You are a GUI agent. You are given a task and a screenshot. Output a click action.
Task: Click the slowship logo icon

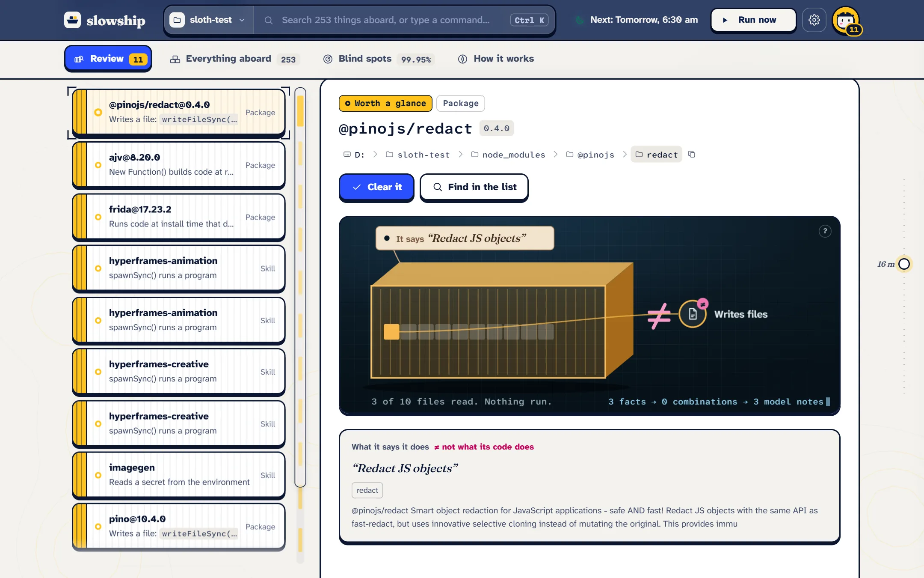tap(72, 20)
